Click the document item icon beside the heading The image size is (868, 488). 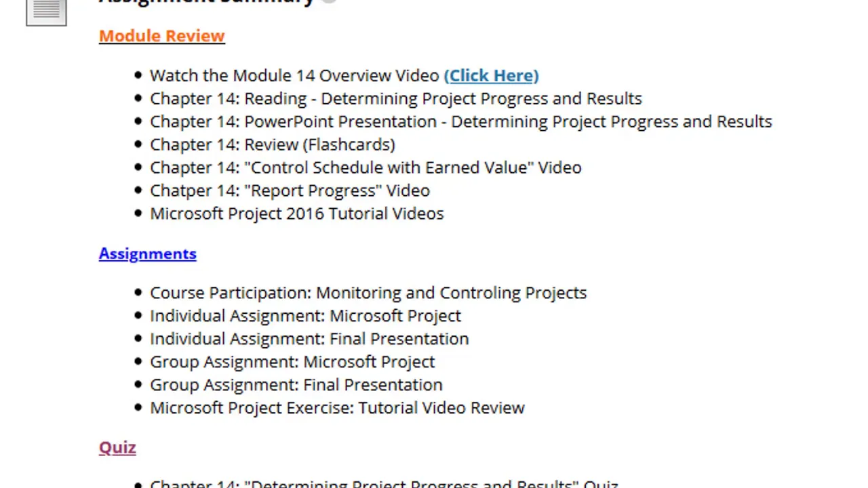[46, 12]
